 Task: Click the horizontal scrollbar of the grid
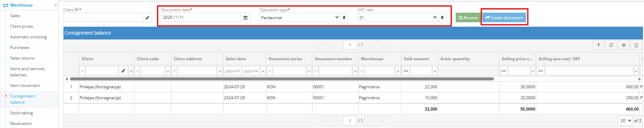click(x=282, y=79)
